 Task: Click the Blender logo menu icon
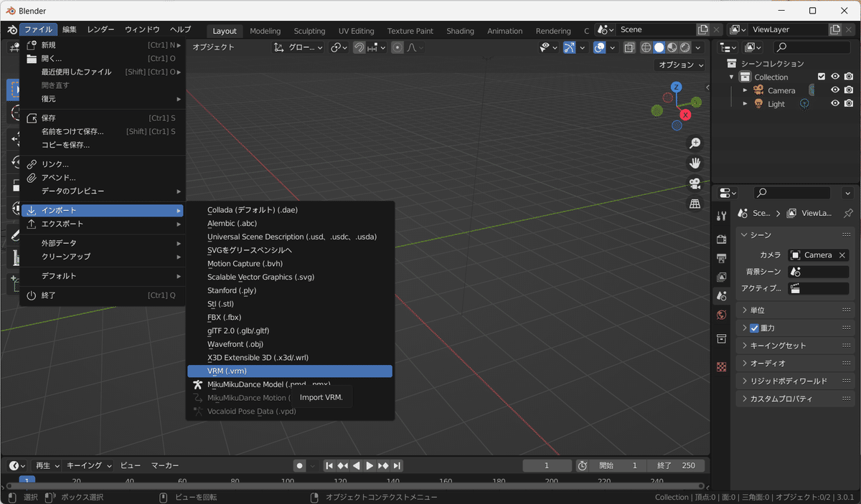[12, 29]
